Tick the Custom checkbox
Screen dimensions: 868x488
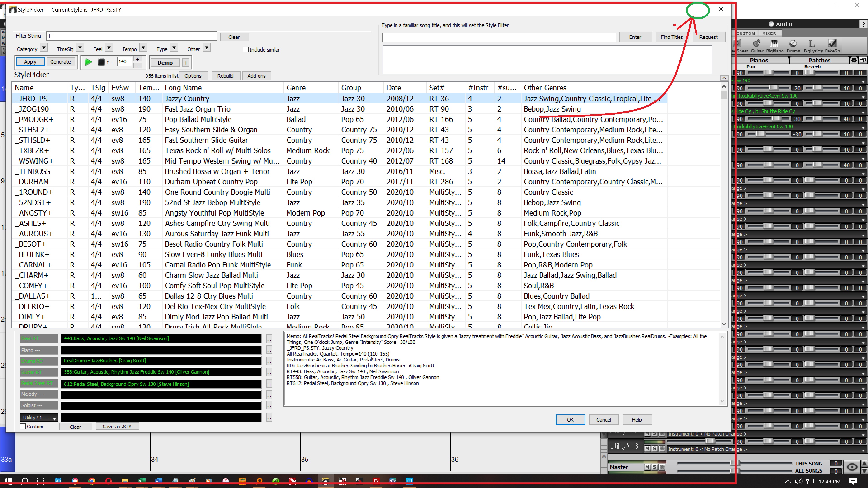[x=23, y=426]
